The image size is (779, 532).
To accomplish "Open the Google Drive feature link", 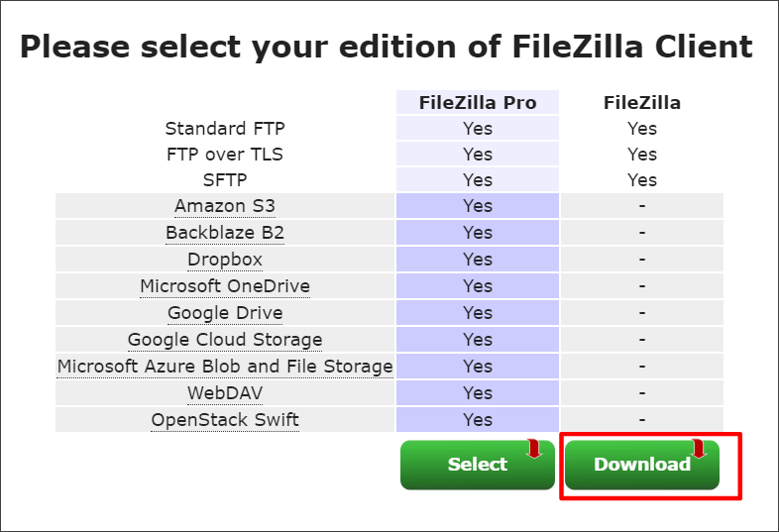I will coord(225,313).
